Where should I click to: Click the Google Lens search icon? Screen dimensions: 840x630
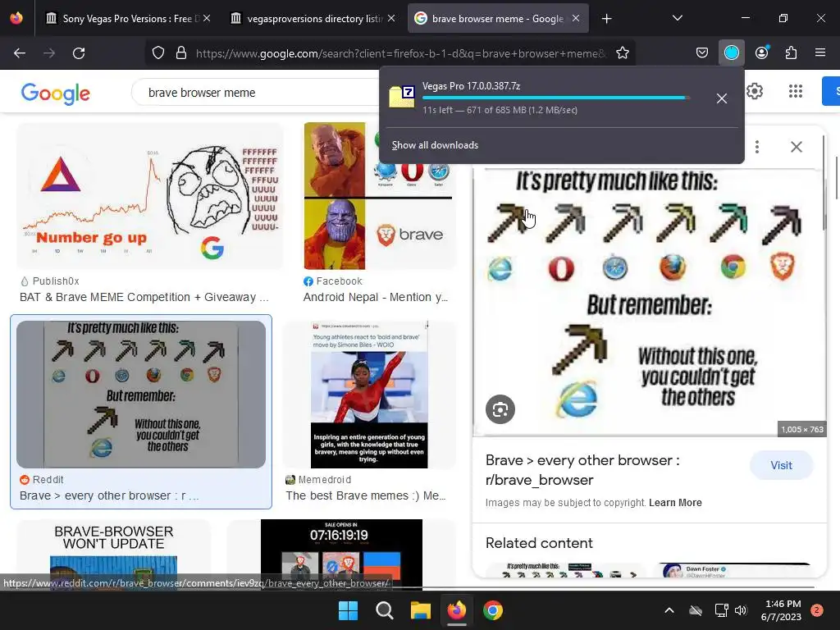click(500, 410)
